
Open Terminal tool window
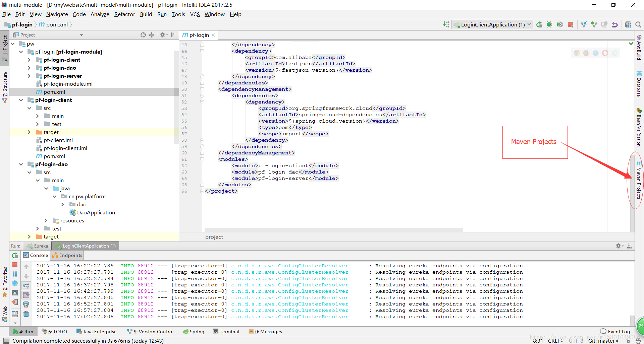[226, 332]
